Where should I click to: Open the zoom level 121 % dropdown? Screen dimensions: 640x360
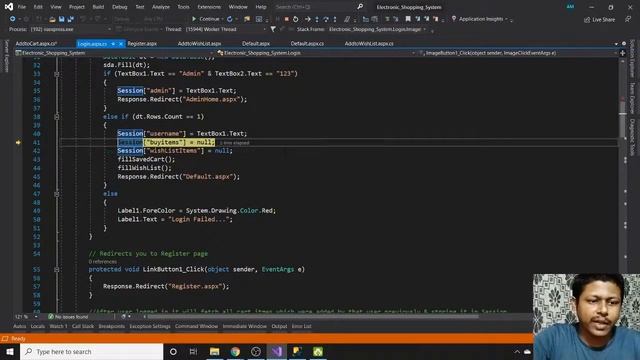[36, 316]
